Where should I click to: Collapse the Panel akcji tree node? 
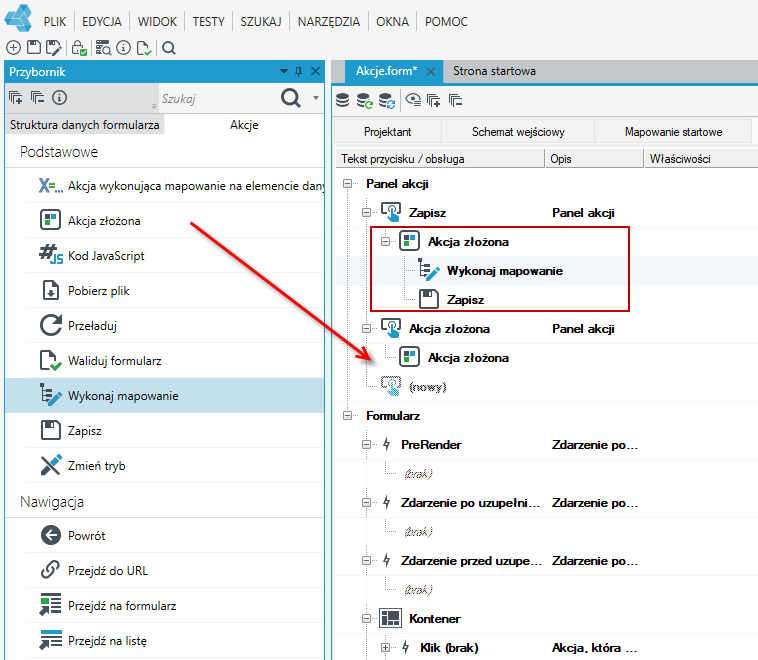(x=348, y=184)
